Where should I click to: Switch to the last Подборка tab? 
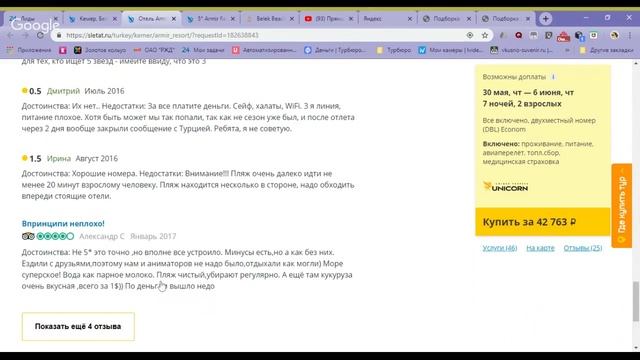pos(505,19)
